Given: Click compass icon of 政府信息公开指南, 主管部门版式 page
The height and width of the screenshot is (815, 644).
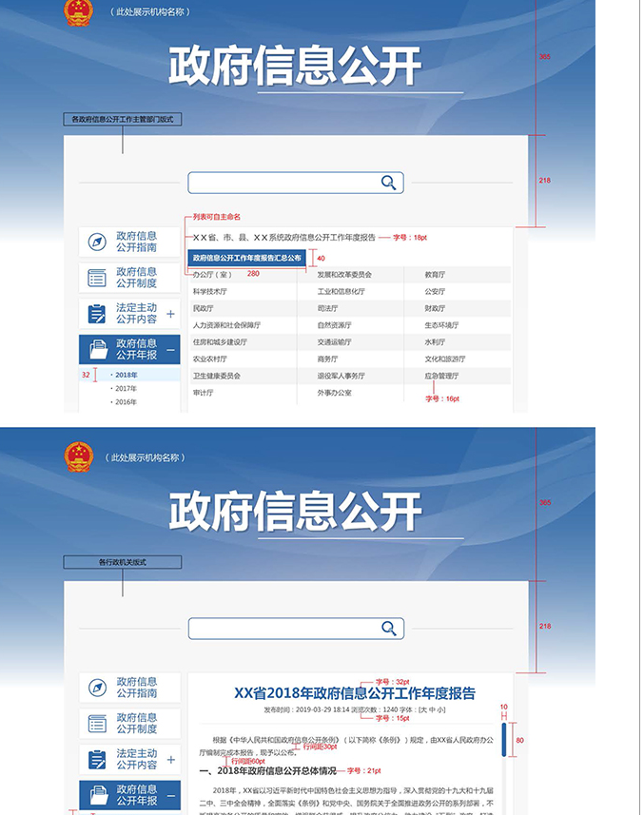Looking at the screenshot, I should pos(97,242).
